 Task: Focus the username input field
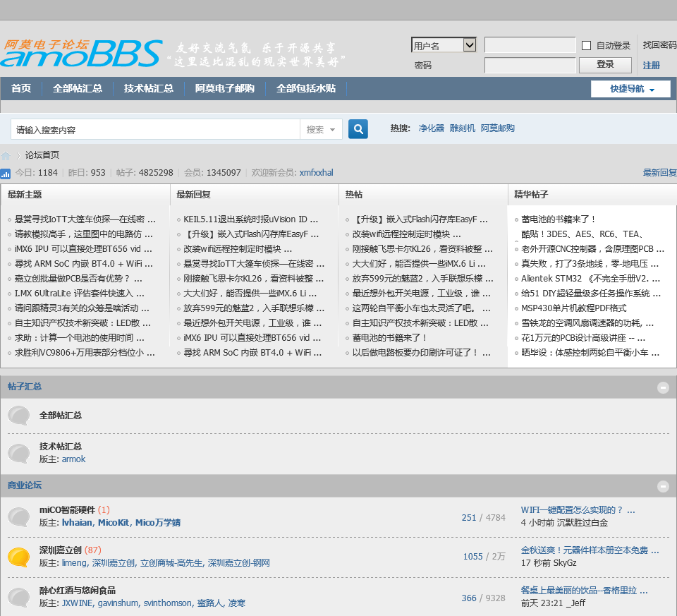[x=530, y=45]
